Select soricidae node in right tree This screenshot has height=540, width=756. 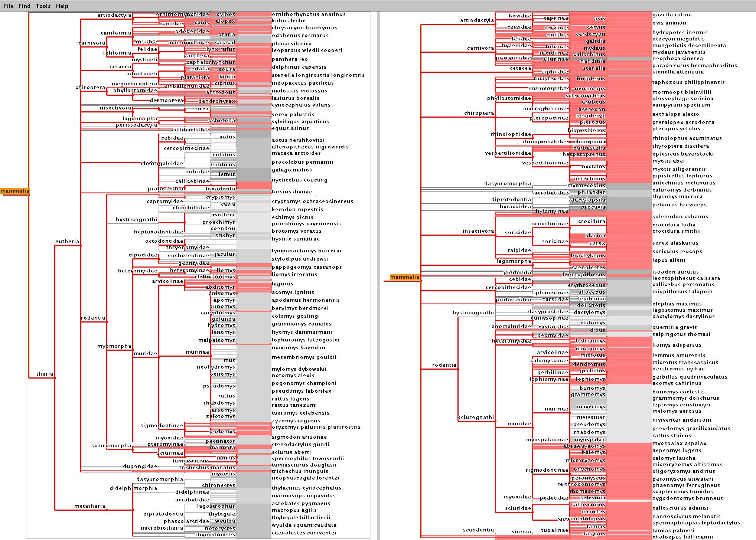point(518,232)
